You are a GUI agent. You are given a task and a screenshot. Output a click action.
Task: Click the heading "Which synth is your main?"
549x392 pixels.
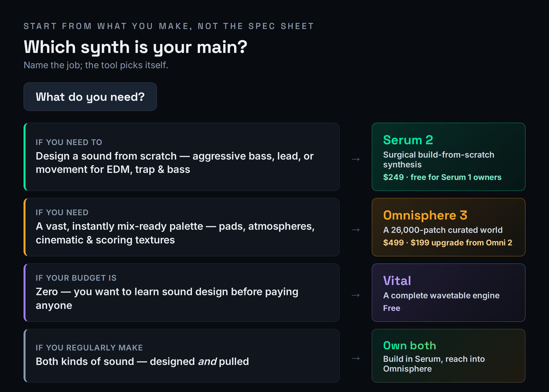point(135,47)
